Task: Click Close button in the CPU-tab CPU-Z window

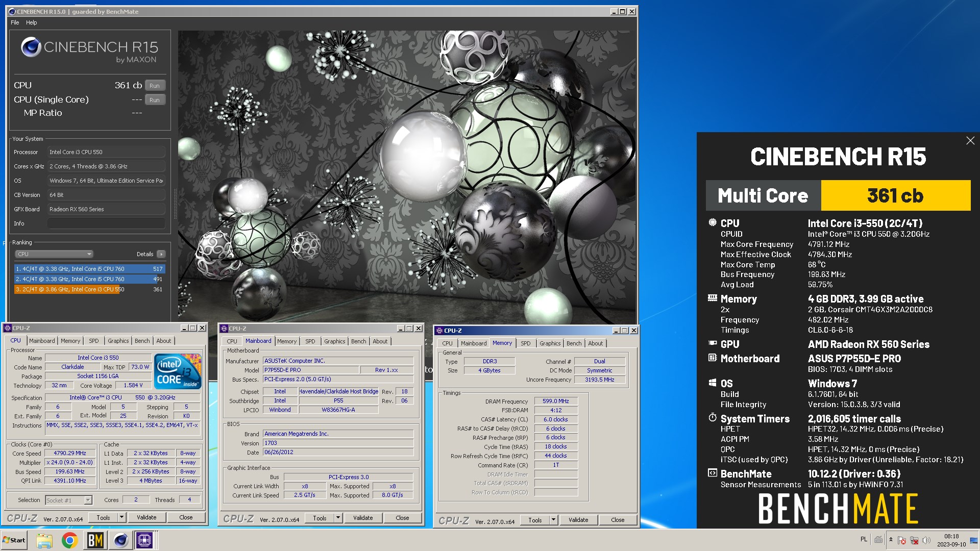Action: (186, 517)
